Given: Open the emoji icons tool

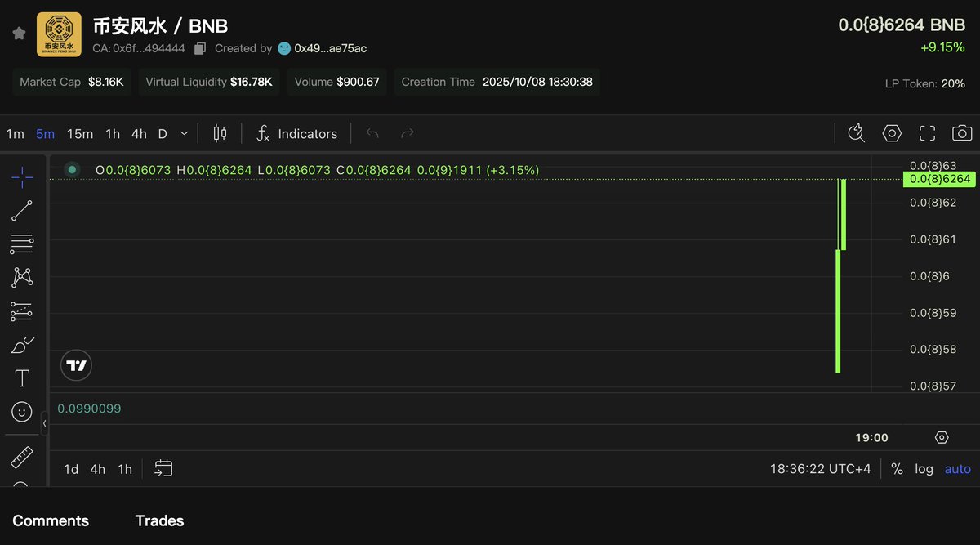Looking at the screenshot, I should click(x=22, y=411).
